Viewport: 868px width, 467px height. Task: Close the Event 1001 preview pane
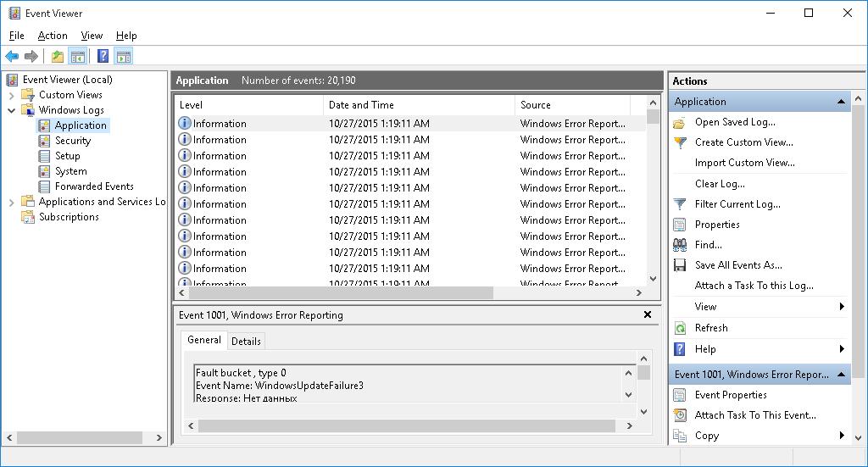(x=648, y=314)
